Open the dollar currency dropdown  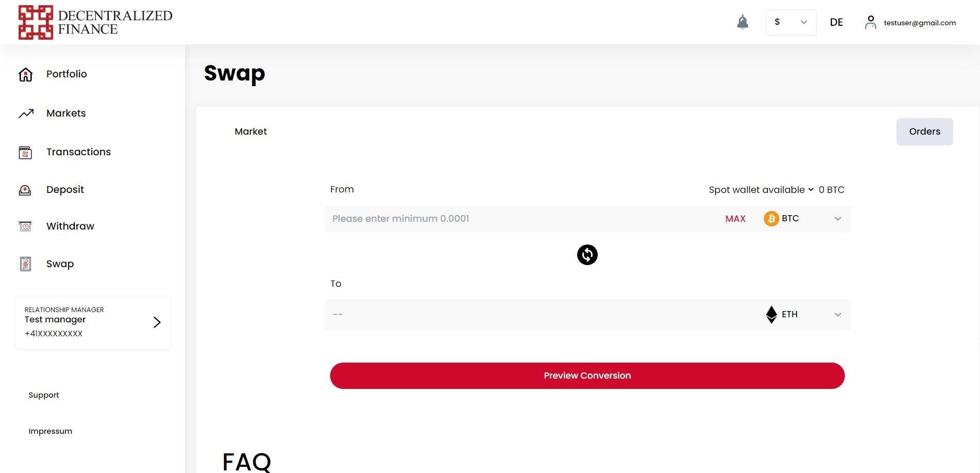click(x=791, y=22)
